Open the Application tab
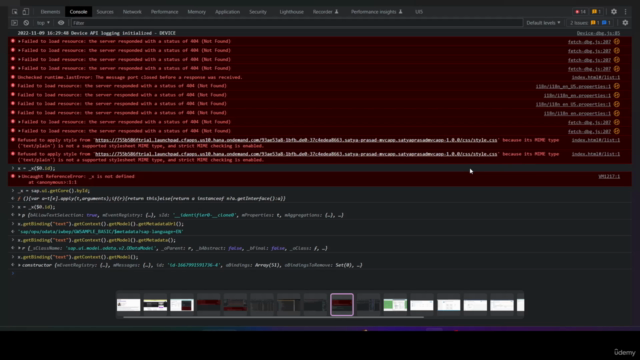The image size is (640, 360). [227, 12]
